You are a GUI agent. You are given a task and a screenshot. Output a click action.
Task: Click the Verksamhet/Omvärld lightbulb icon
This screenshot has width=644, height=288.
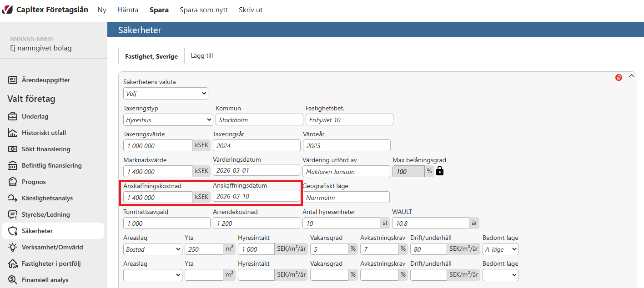13,247
